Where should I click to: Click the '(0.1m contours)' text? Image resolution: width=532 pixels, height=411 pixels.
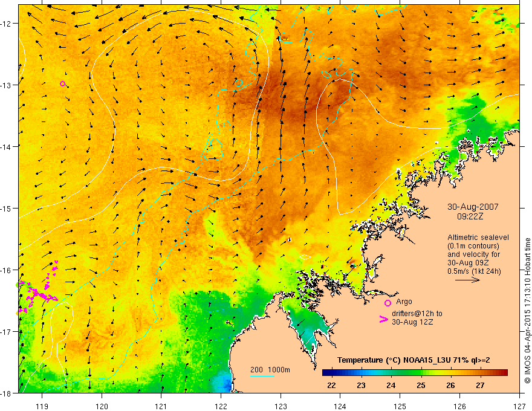(x=473, y=246)
